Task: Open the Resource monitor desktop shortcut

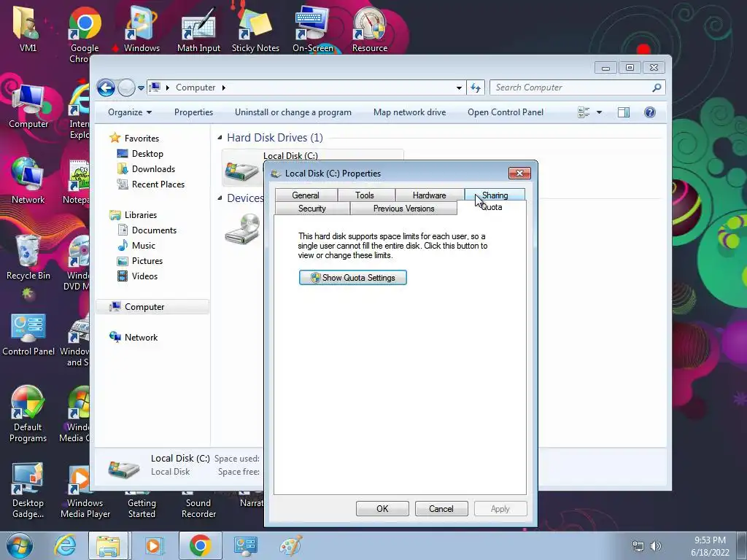Action: tap(370, 28)
